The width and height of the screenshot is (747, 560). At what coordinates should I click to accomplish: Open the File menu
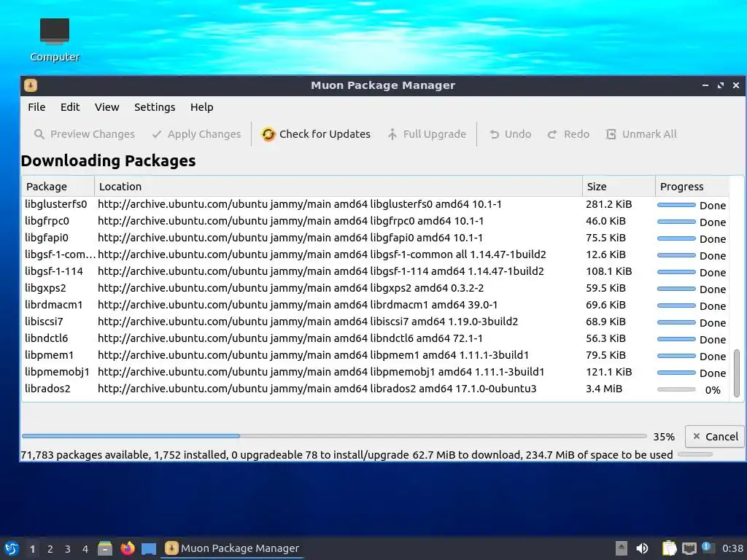[36, 107]
